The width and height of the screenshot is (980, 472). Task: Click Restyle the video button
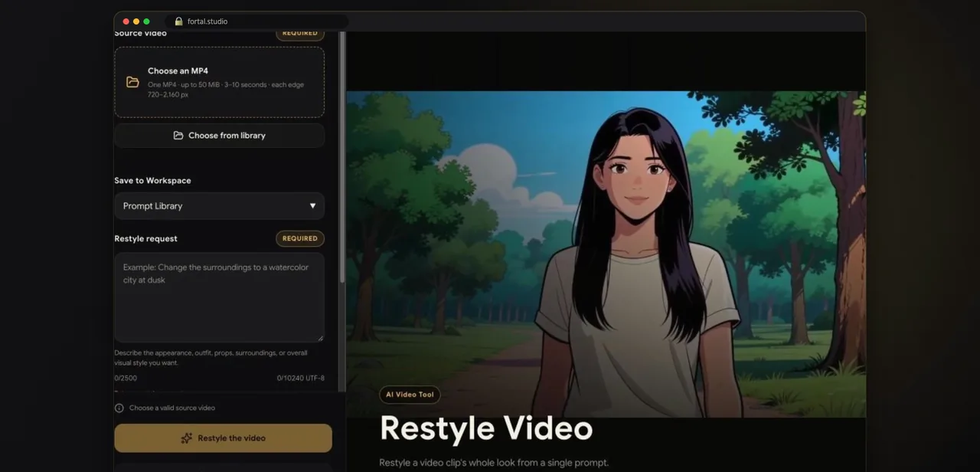click(223, 438)
